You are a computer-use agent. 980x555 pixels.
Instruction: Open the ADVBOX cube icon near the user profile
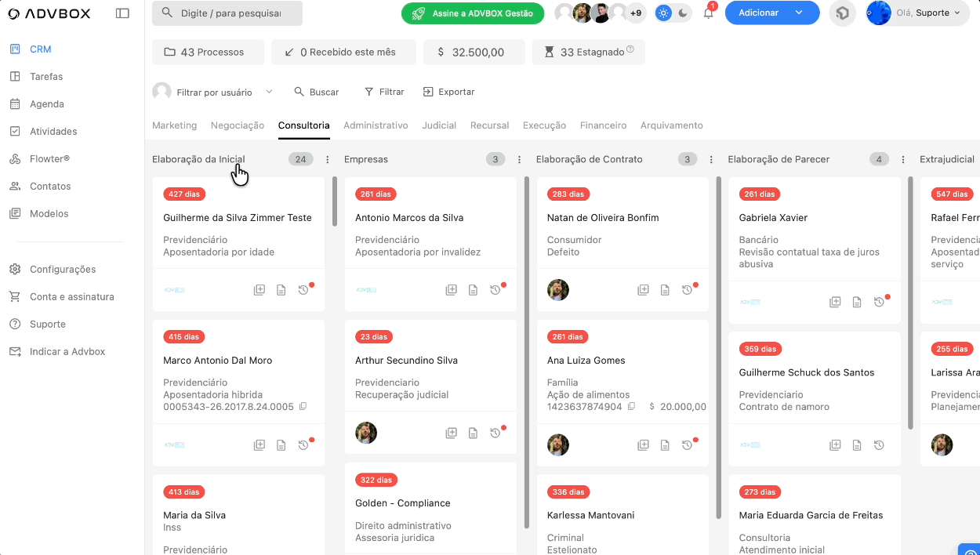pyautogui.click(x=842, y=13)
